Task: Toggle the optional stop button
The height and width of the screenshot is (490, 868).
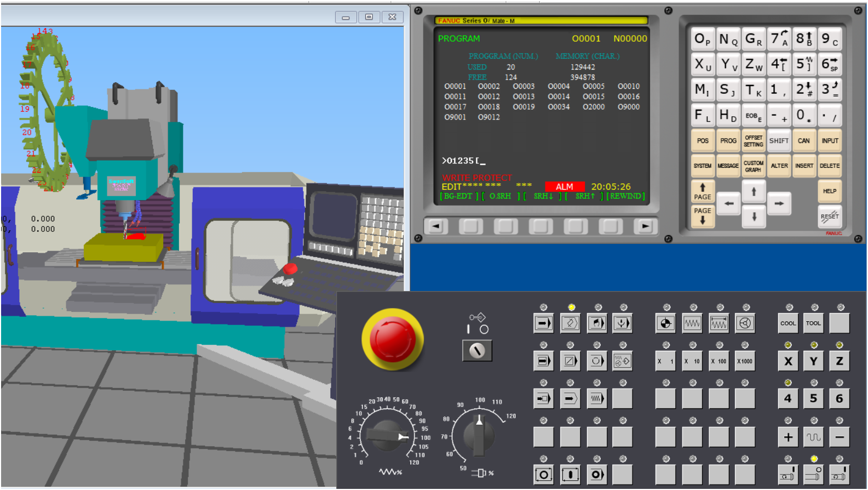Action: point(597,361)
